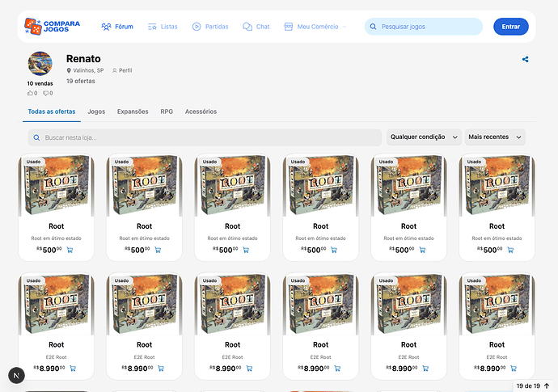Screen dimensions: 558x392
Task: Open the Acessórios tab
Action: [x=201, y=112]
